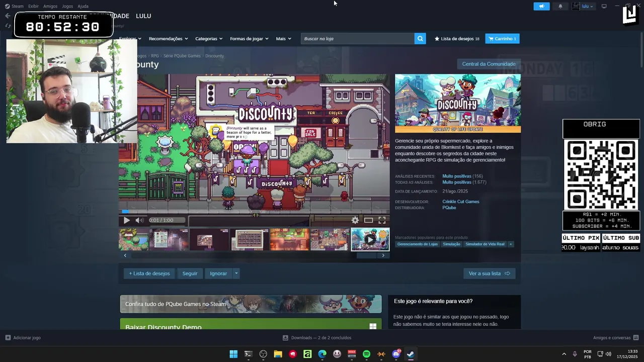The width and height of the screenshot is (644, 362).
Task: Show hidden system tray icons
Action: click(563, 354)
